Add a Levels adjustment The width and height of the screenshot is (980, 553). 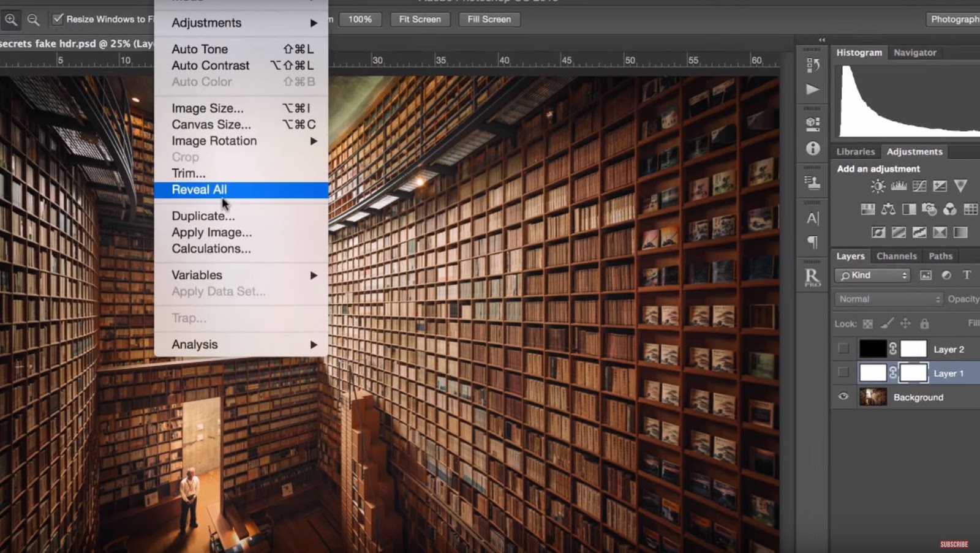(x=898, y=186)
